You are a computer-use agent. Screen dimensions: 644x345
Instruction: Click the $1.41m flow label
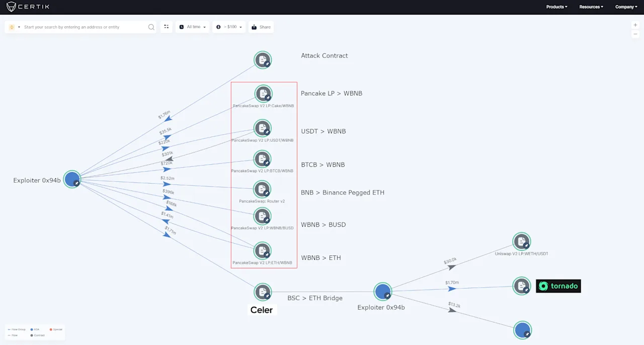coord(167,215)
